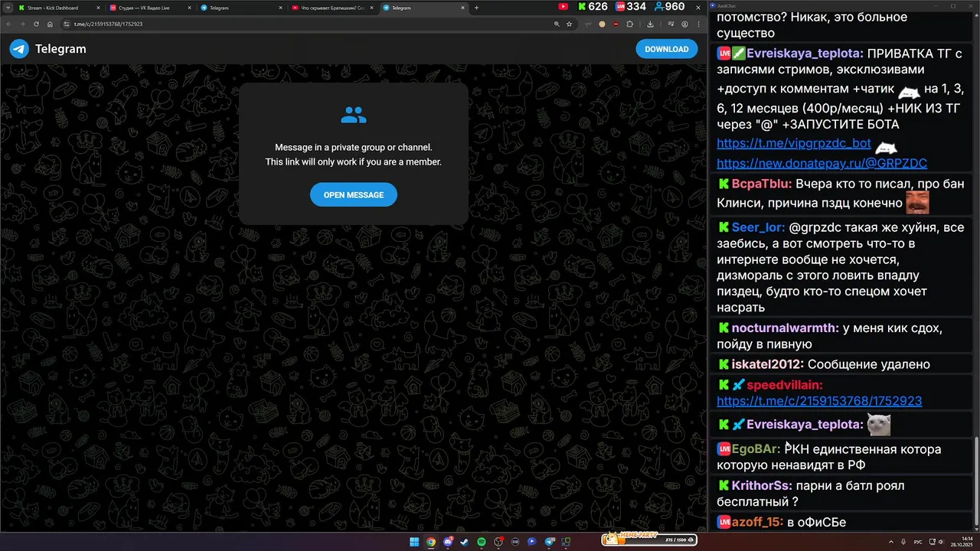This screenshot has width=980, height=551.
Task: Click the group members icon in the card
Action: point(354,116)
